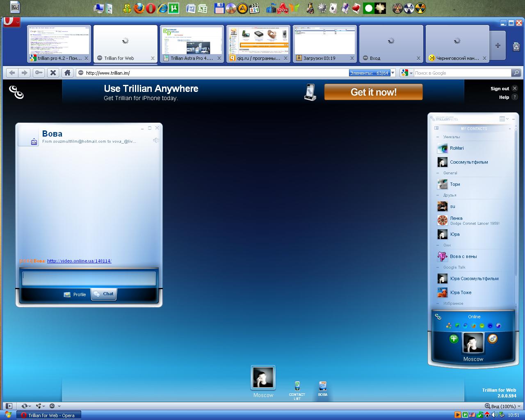Switch to the Загрузки 03:19 tab
Image resolution: width=525 pixels, height=420 pixels.
[x=325, y=44]
